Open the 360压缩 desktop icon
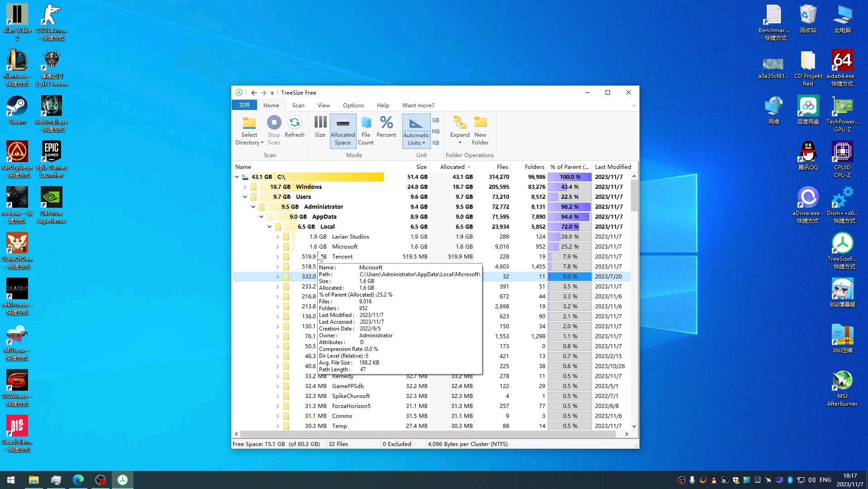Image resolution: width=868 pixels, height=489 pixels. [x=842, y=339]
